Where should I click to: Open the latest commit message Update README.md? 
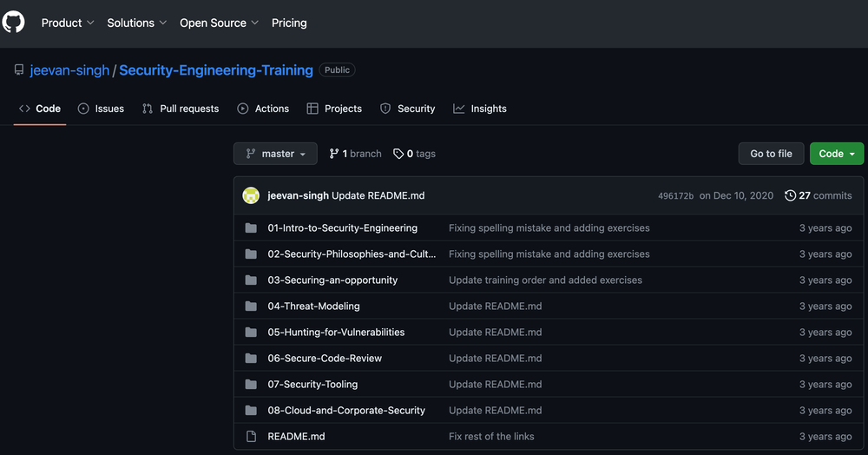(x=378, y=195)
